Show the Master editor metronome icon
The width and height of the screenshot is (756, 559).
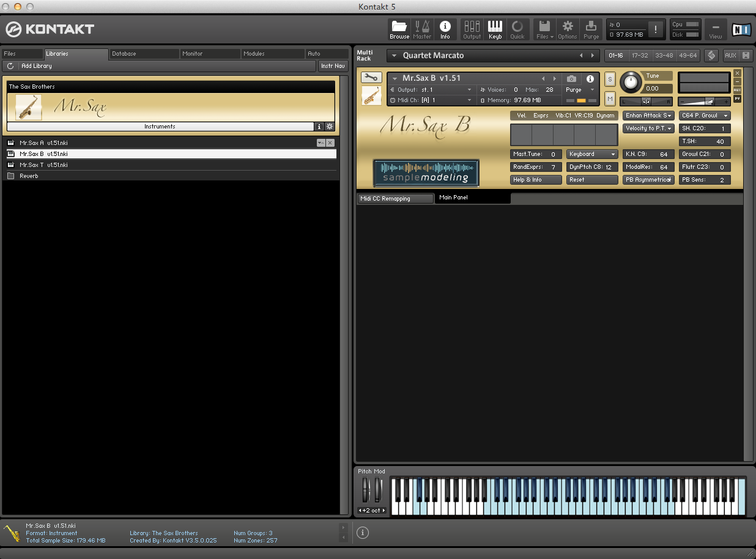(422, 29)
